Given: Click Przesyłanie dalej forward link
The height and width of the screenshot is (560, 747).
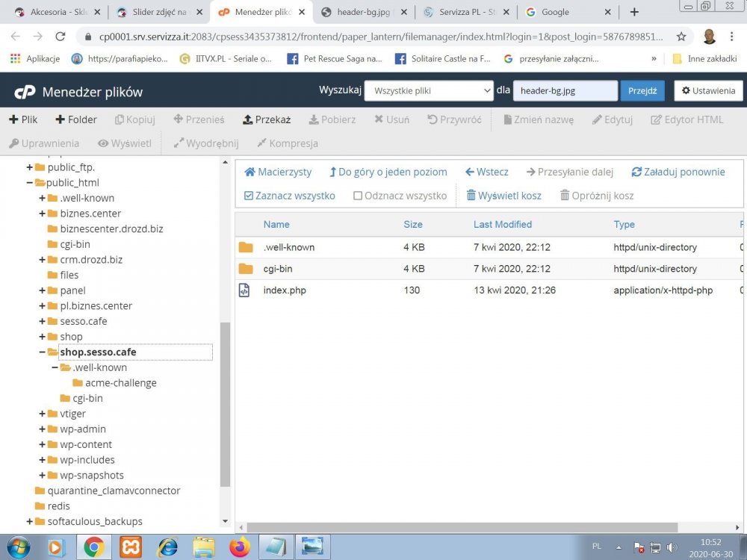Looking at the screenshot, I should [x=570, y=172].
